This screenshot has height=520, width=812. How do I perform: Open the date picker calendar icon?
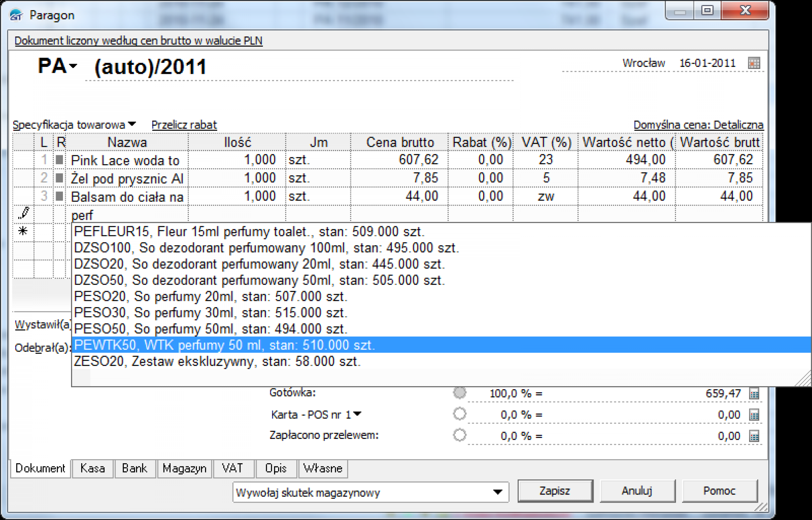click(x=754, y=63)
